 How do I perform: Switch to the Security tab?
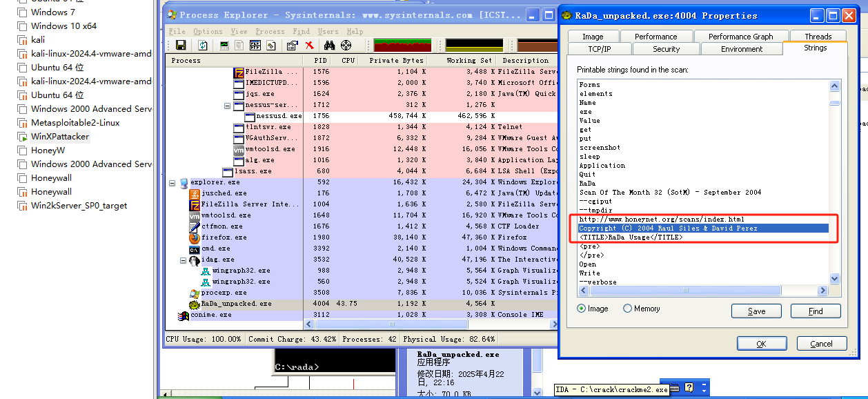(667, 49)
